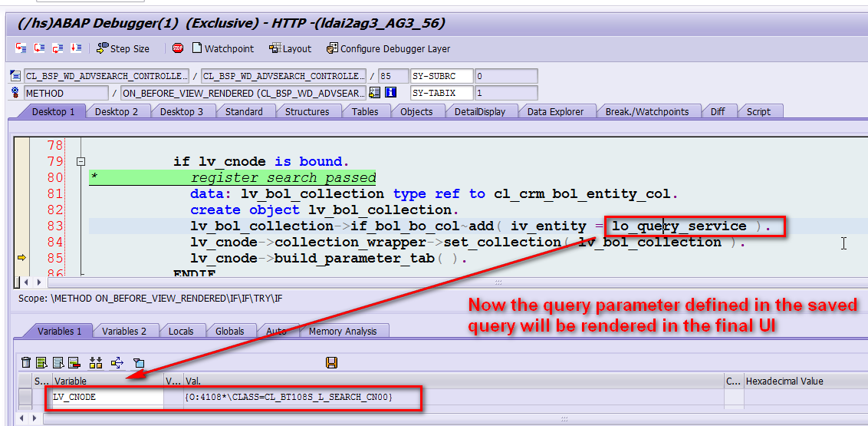Click the second list icon with arrow in variables toolbar
Viewport: 868px width, 426px height.
[x=58, y=363]
